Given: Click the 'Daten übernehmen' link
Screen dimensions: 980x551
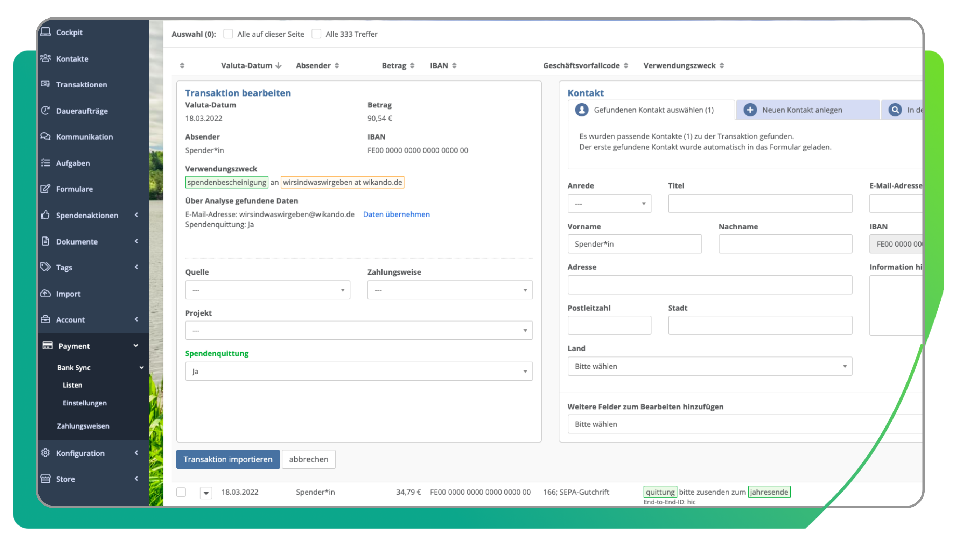Looking at the screenshot, I should [397, 214].
